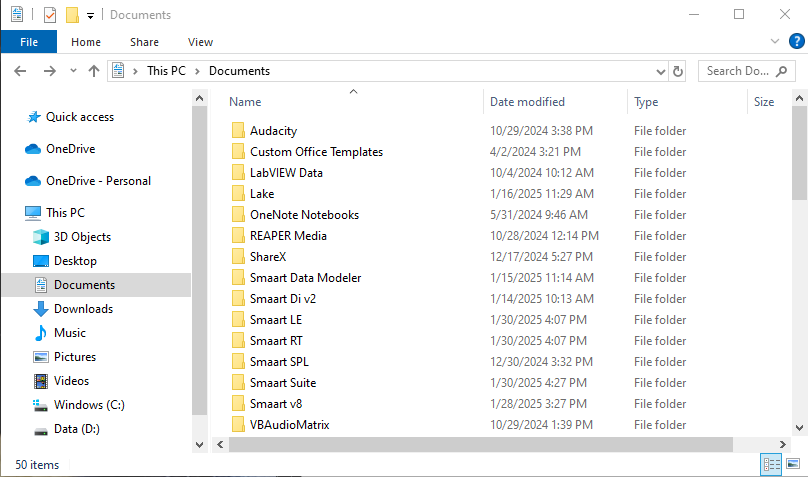
Task: Select the VBAudioMatrix folder name
Action: coord(290,425)
